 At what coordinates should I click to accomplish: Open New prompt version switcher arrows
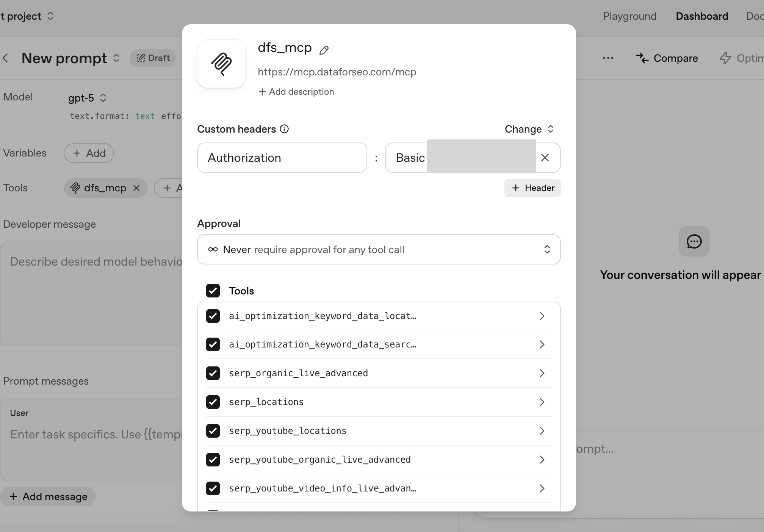click(x=116, y=58)
